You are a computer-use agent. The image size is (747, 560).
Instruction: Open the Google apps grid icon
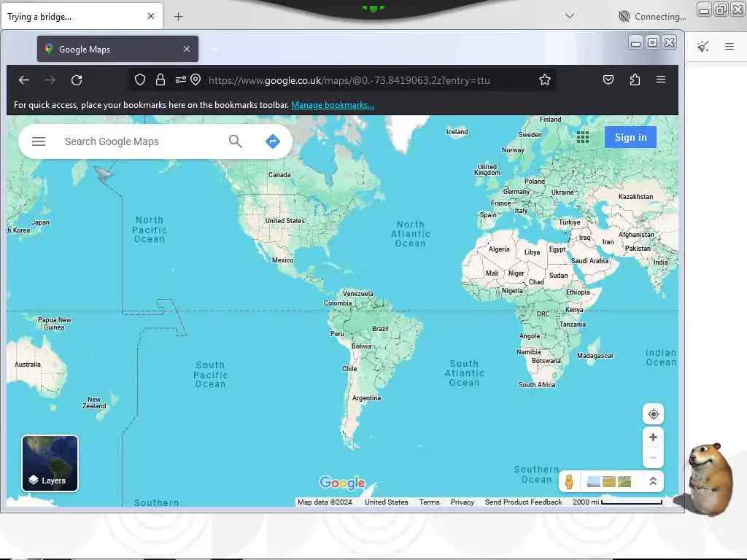tap(583, 137)
